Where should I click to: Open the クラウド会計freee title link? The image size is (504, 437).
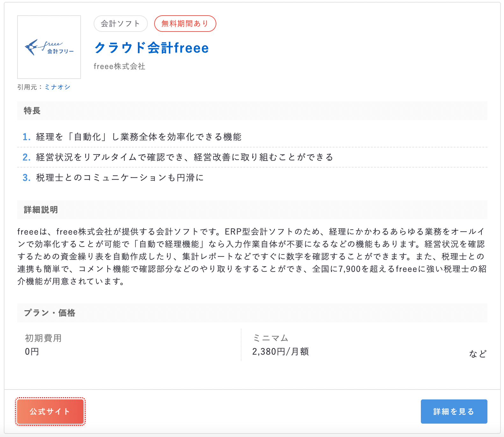point(151,48)
